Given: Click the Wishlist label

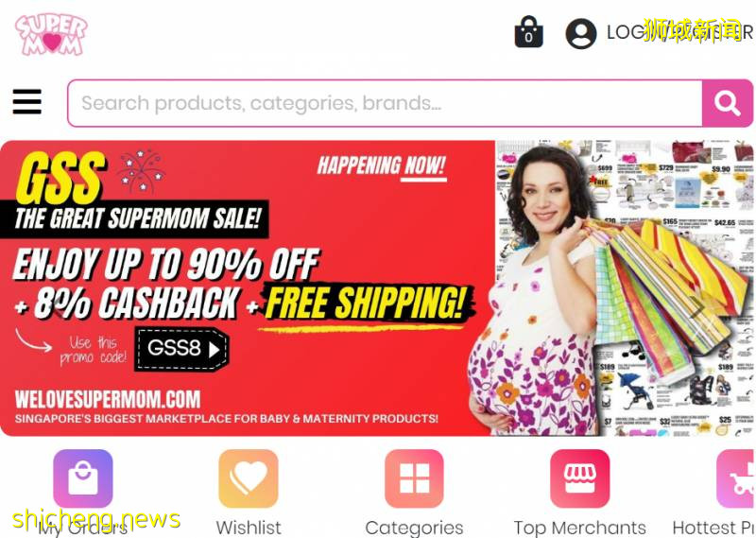Looking at the screenshot, I should click(249, 528).
